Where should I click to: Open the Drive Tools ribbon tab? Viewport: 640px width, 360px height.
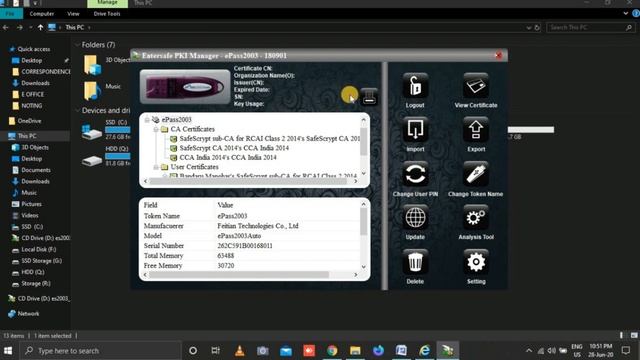coord(107,14)
